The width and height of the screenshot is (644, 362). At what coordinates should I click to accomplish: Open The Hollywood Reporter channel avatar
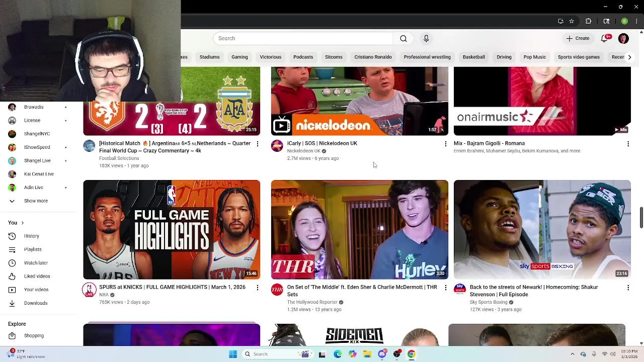click(277, 290)
